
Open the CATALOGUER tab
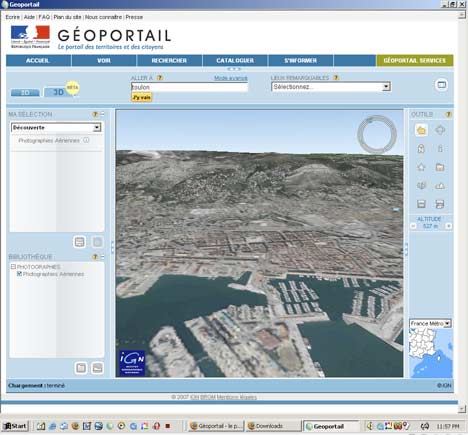235,60
